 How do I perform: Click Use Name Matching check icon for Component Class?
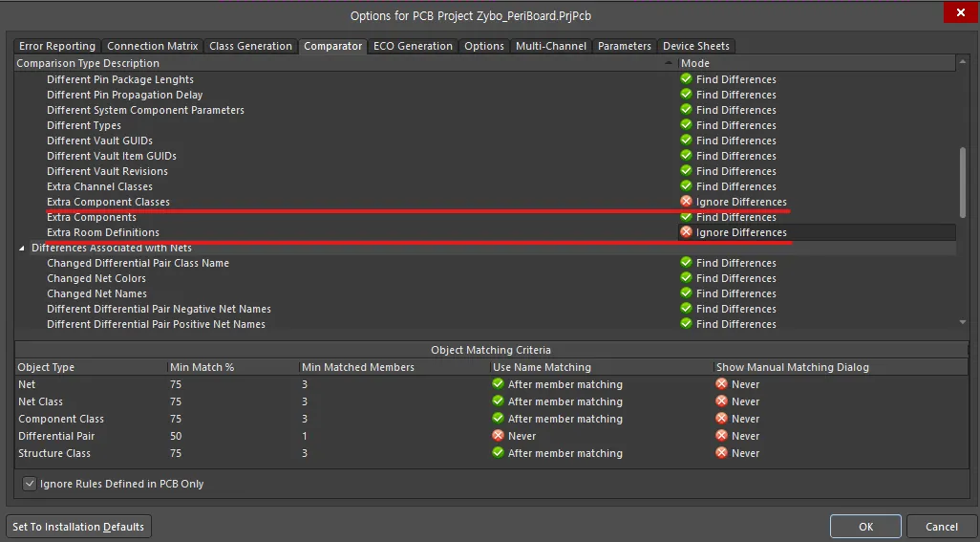498,419
